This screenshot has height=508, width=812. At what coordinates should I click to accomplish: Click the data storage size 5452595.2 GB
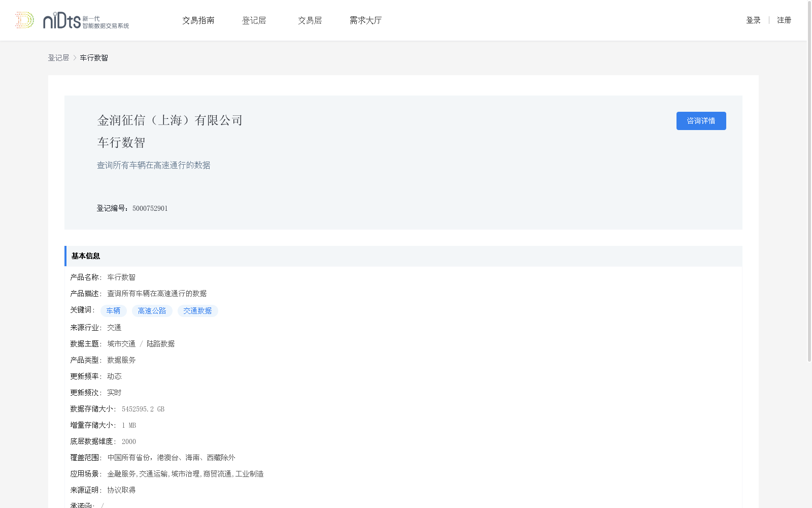pyautogui.click(x=143, y=409)
